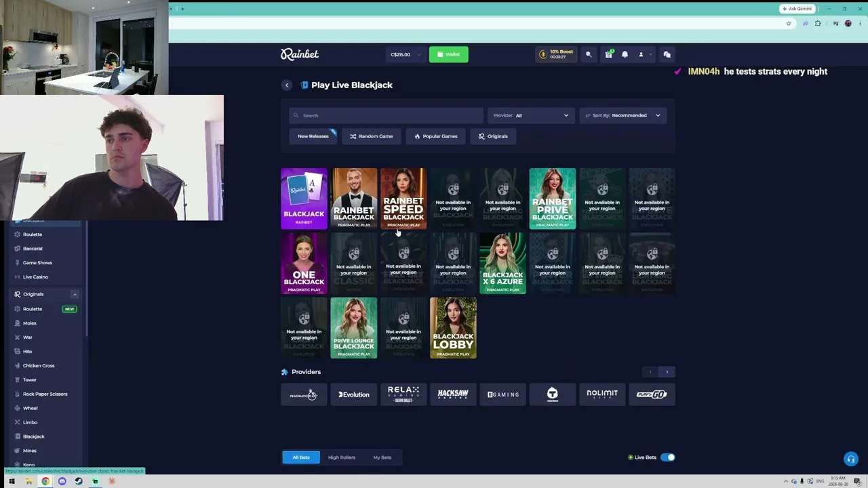Open Discord from the taskbar
The height and width of the screenshot is (488, 868).
pyautogui.click(x=62, y=481)
